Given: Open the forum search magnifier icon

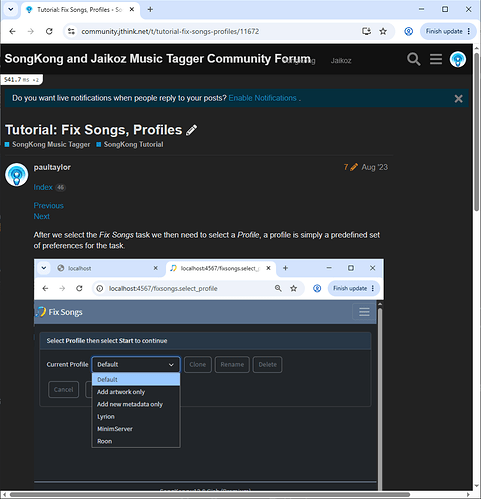Looking at the screenshot, I should pyautogui.click(x=413, y=59).
